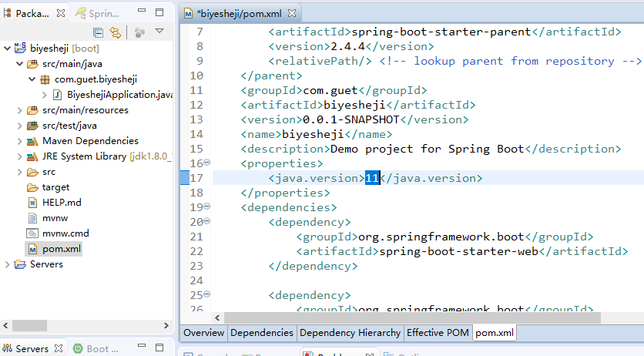Open Package Explorer View Menu dropdown
Image resolution: width=644 pixels, height=356 pixels.
[159, 31]
